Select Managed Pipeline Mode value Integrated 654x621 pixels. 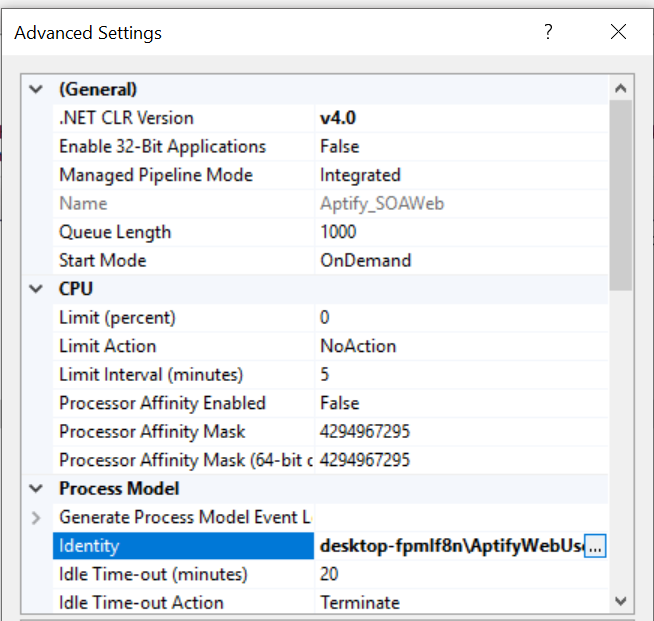[x=360, y=175]
